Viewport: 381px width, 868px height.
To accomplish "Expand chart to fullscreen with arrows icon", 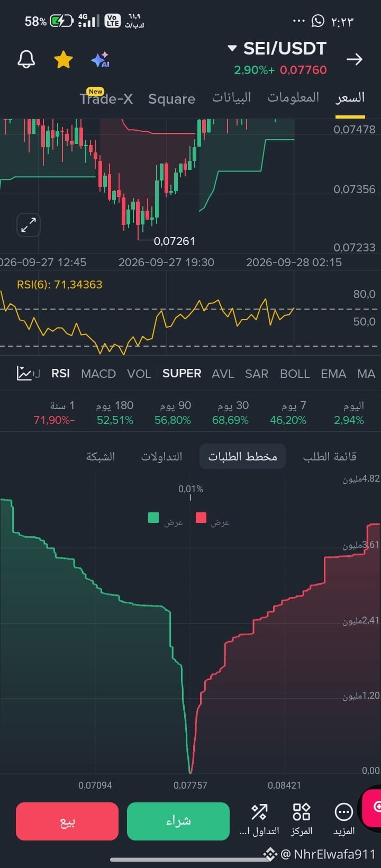I will 28,225.
